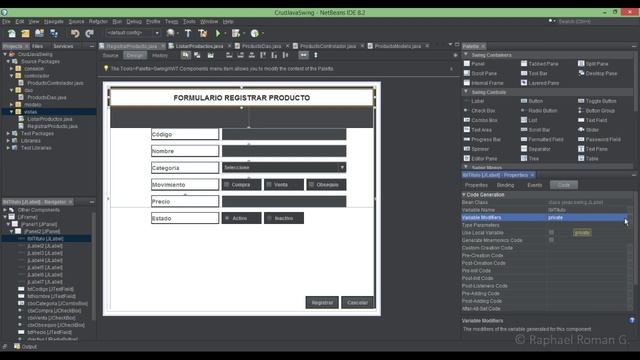Pick Tabbed Pane component in Palette
640x360 pixels.
tap(540, 64)
